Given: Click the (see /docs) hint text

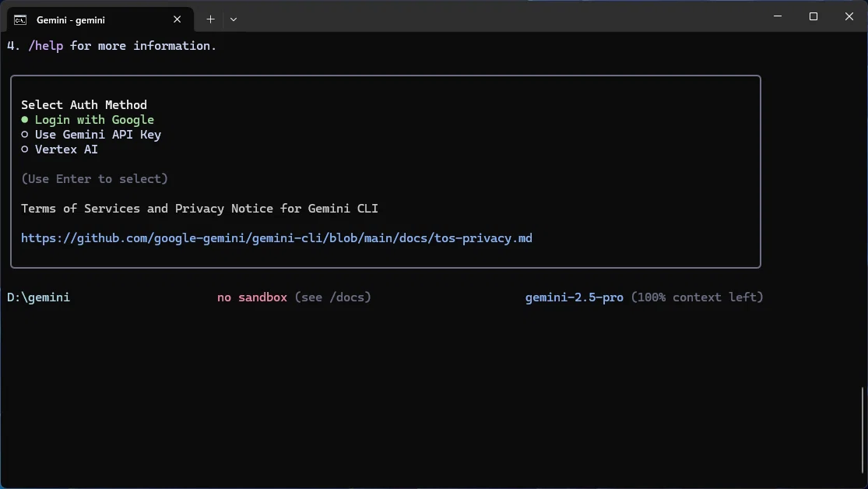Looking at the screenshot, I should coord(332,297).
